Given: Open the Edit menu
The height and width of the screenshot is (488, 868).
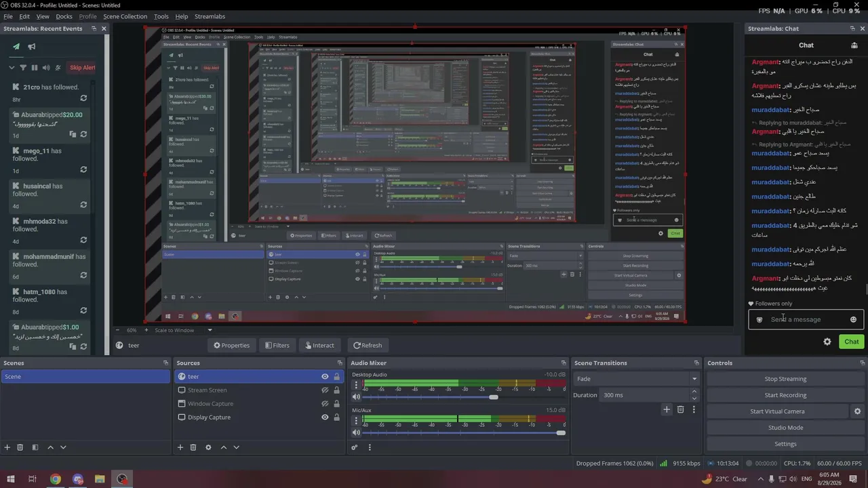Looking at the screenshot, I should point(24,16).
